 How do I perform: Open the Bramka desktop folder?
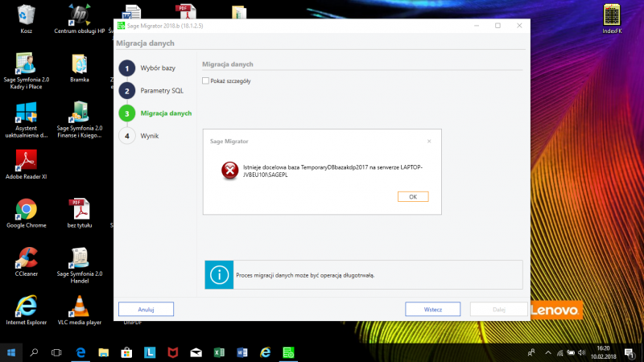(x=79, y=68)
